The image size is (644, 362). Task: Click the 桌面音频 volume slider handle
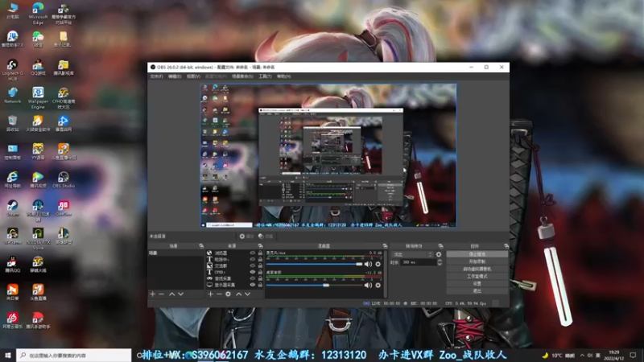(326, 286)
